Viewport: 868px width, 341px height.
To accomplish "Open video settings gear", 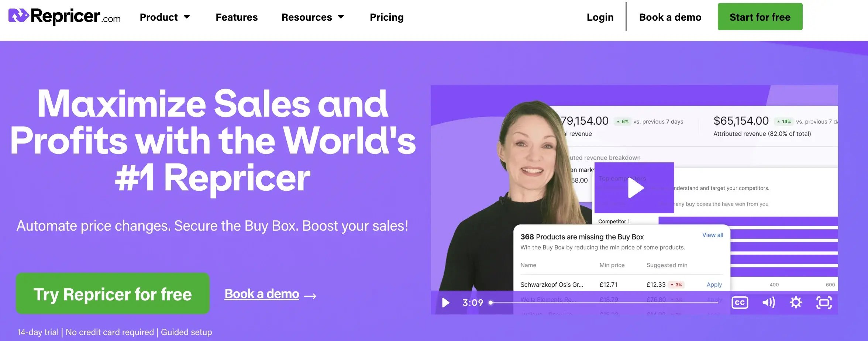I will [x=796, y=303].
